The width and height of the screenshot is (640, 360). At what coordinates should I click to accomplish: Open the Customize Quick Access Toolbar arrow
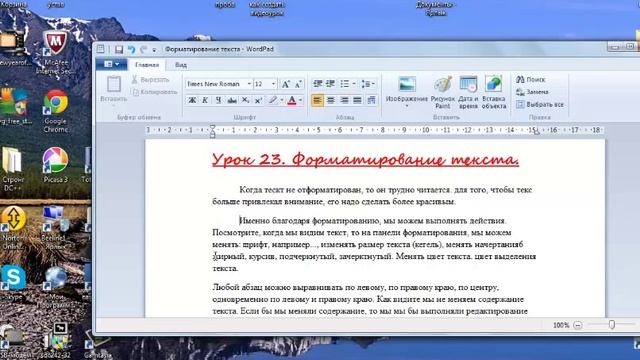point(154,50)
